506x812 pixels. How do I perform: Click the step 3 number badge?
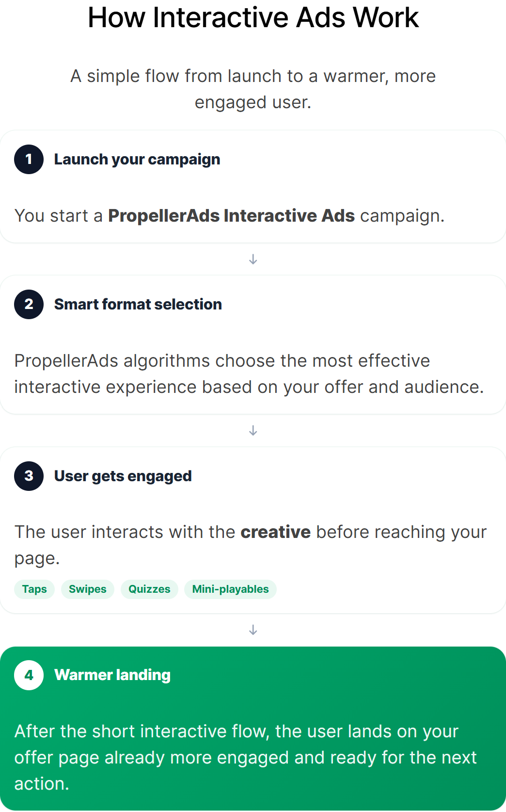(x=29, y=476)
